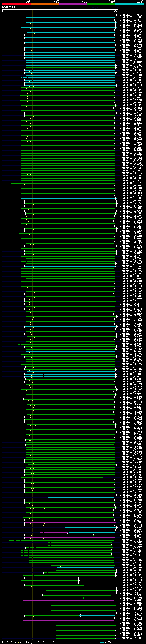This screenshot has width=146, height=644.
Task: Select the UniRef100_B9P9M2 label
Action: click(131, 55)
